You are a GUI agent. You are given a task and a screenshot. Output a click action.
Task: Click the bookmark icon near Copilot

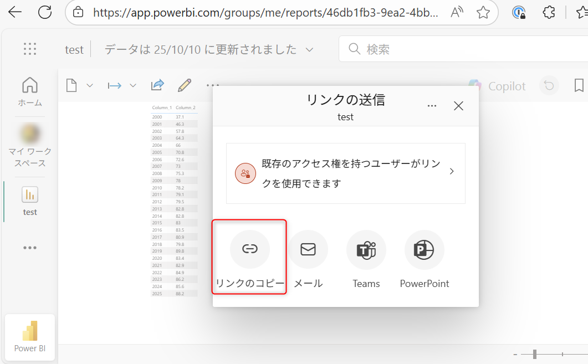[x=579, y=86]
